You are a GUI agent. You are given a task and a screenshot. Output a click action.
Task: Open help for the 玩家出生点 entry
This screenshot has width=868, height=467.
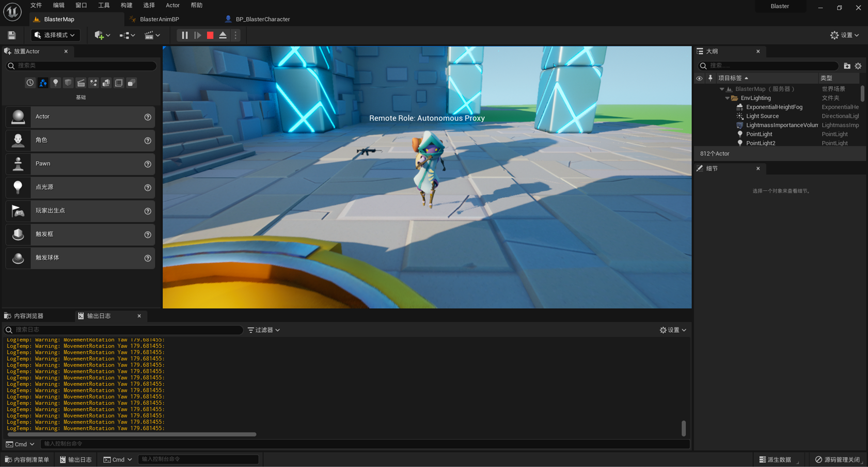pos(148,211)
